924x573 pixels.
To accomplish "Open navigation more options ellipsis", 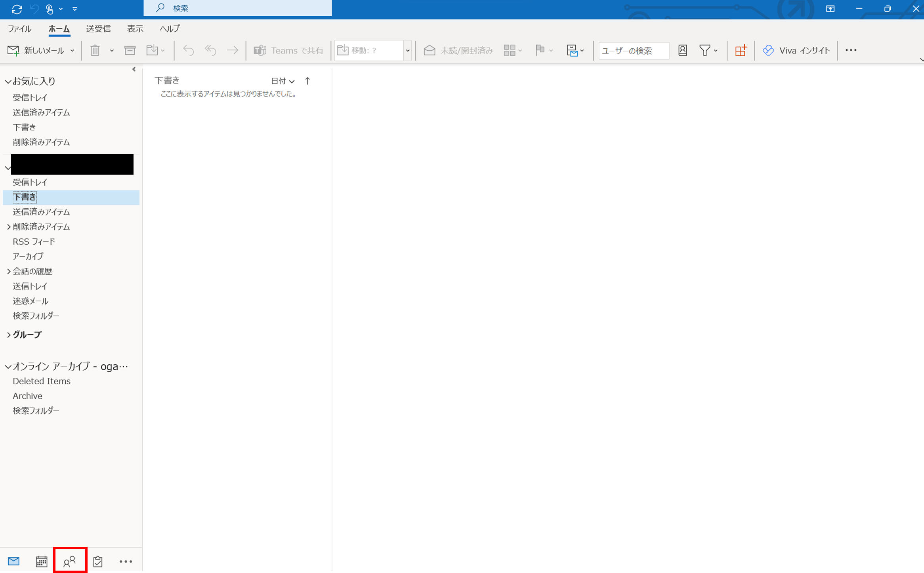I will tap(126, 561).
